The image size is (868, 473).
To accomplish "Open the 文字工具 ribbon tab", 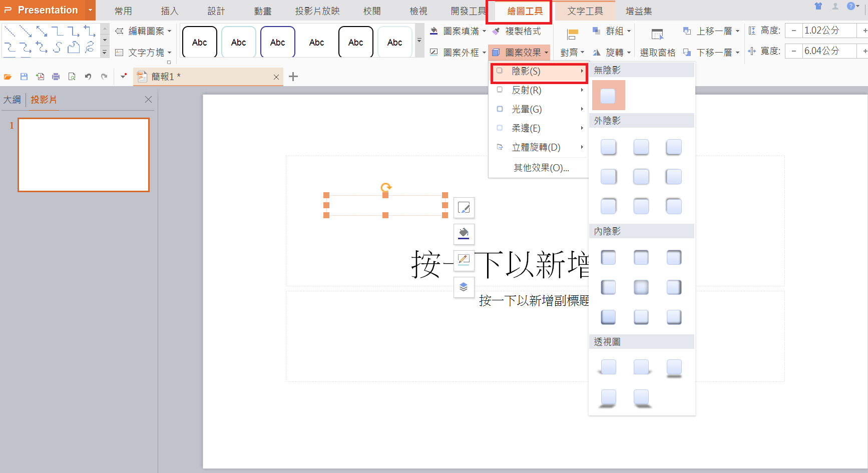I will click(x=585, y=11).
